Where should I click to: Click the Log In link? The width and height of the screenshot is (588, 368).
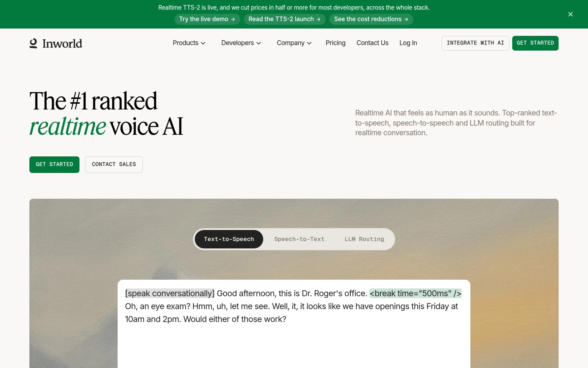(x=408, y=43)
